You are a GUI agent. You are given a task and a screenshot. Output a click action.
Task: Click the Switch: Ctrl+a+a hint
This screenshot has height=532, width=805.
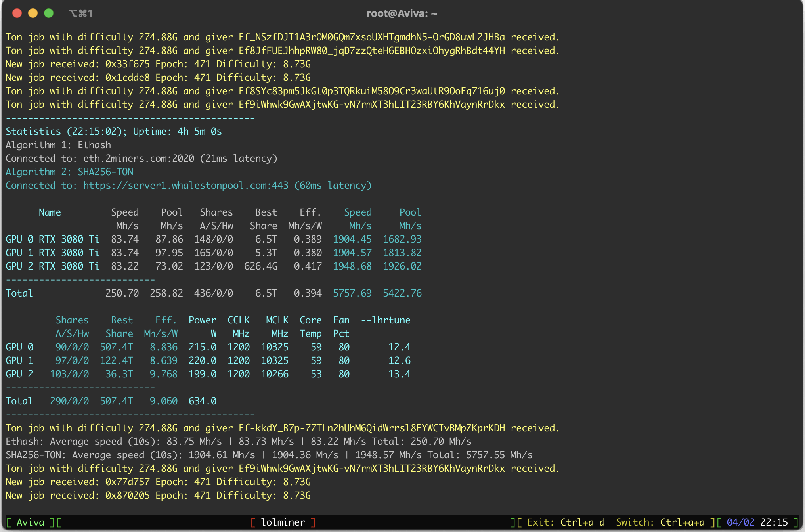coord(660,522)
